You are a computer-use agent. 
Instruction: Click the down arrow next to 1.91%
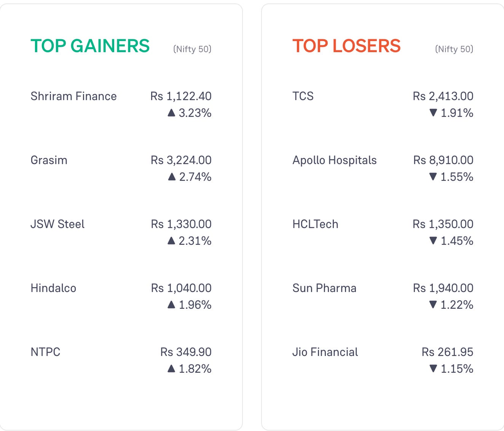click(433, 113)
